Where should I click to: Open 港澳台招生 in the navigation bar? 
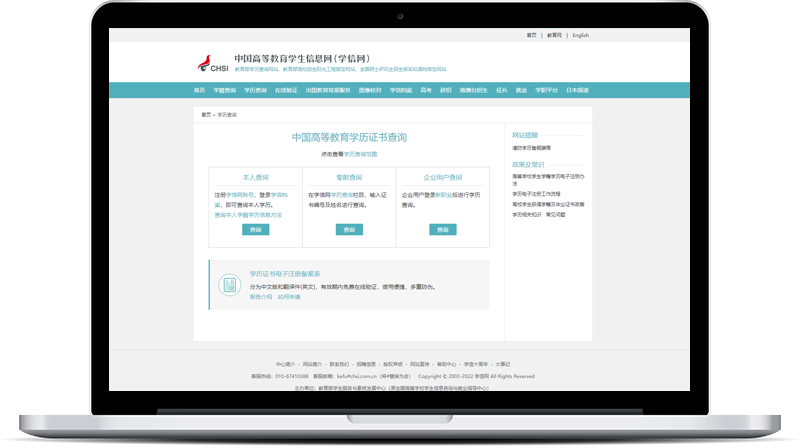473,90
